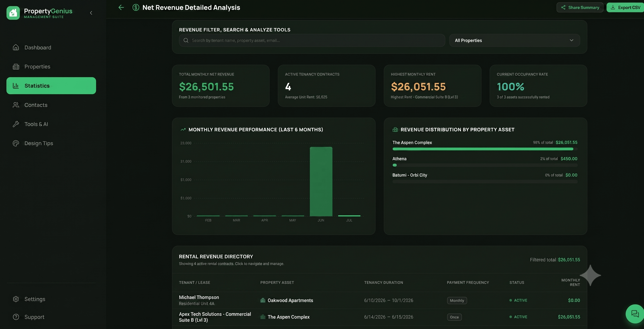Click the Payment Frequency column header
Viewport: 644px width, 329px height.
point(468,283)
